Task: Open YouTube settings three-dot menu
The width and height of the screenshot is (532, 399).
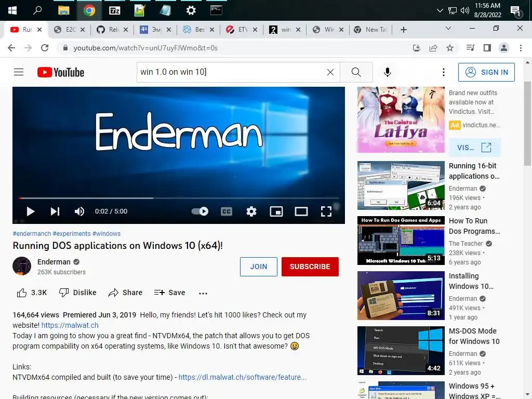Action: [x=444, y=72]
